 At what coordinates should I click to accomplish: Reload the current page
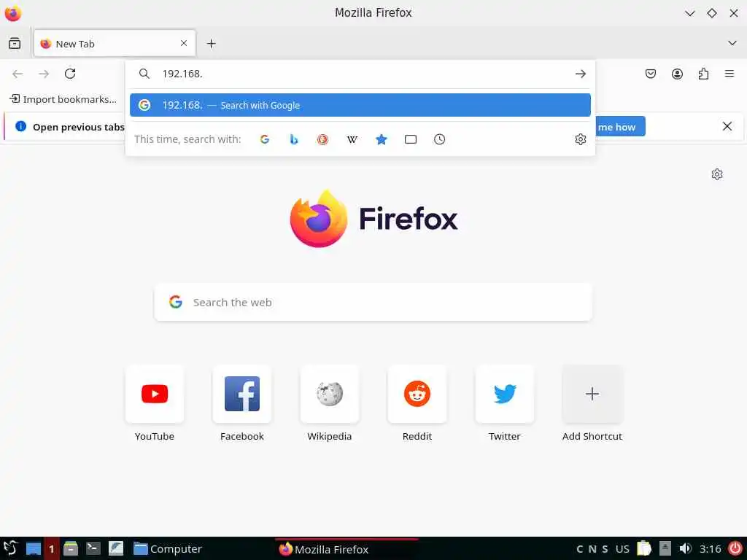pos(70,74)
